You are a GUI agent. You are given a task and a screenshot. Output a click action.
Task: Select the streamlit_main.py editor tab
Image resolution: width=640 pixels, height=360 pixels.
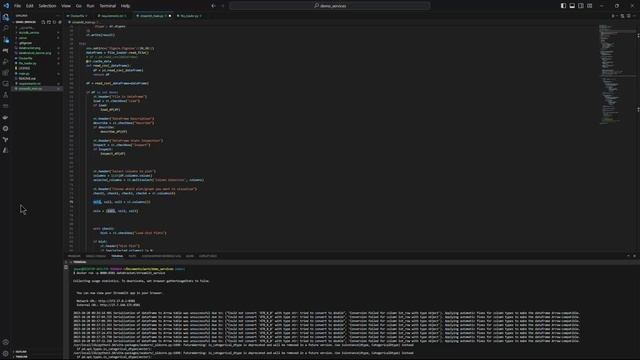coord(152,16)
